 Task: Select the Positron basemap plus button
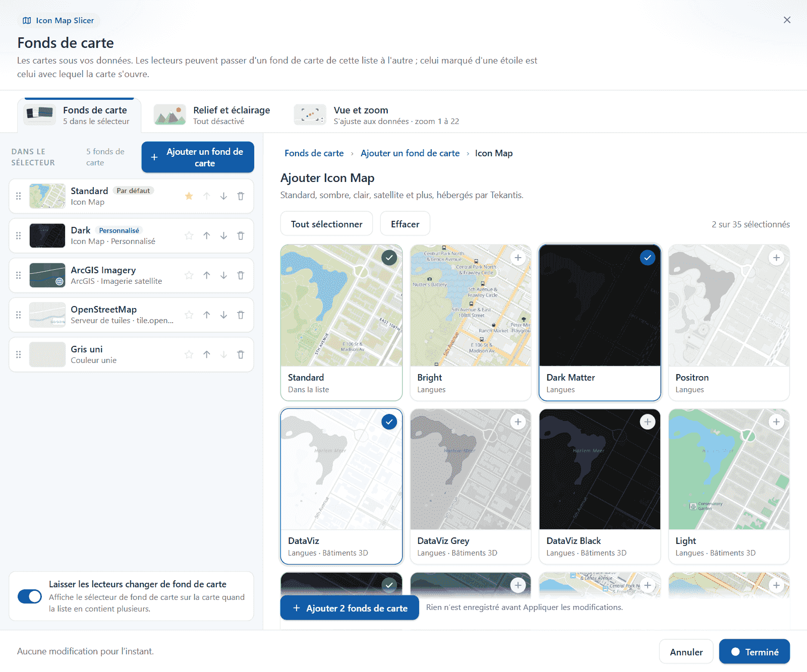[x=776, y=258]
